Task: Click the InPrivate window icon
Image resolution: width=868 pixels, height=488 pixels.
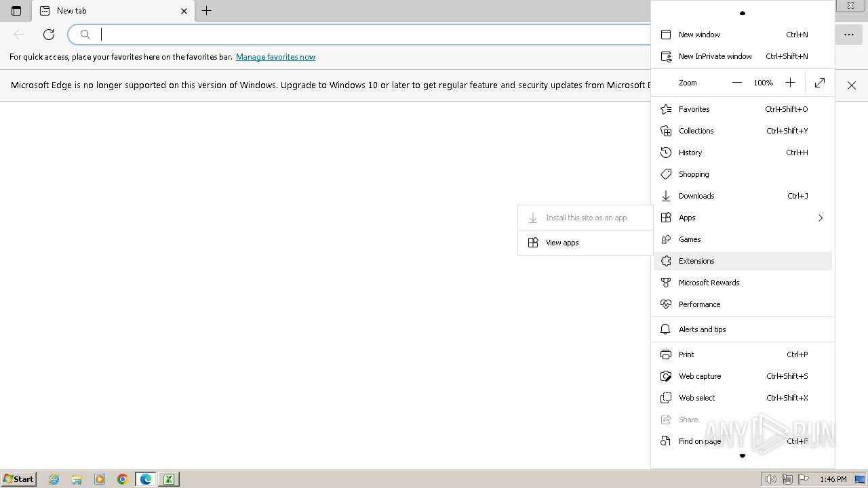Action: click(666, 56)
